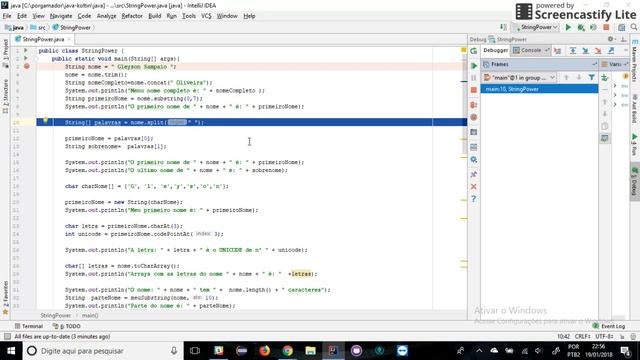Click Restore Layout icon in Debug sidebar
The height and width of the screenshot is (360, 640).
click(473, 147)
